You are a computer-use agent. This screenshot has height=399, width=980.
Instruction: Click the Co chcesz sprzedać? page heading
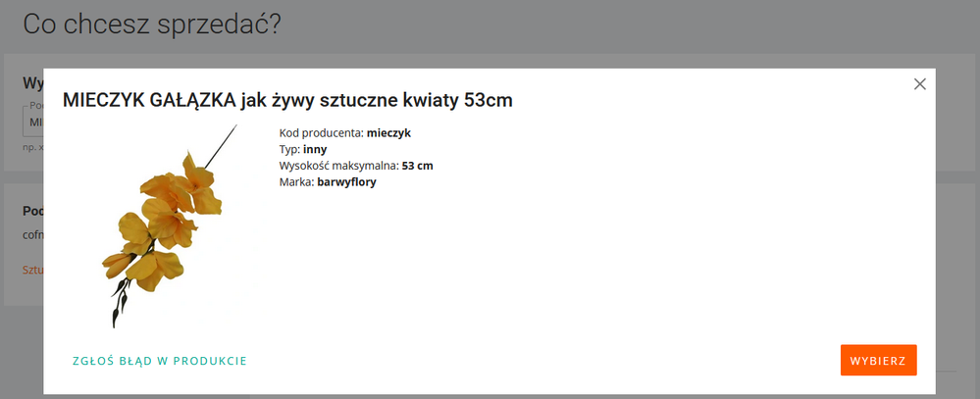tap(152, 25)
